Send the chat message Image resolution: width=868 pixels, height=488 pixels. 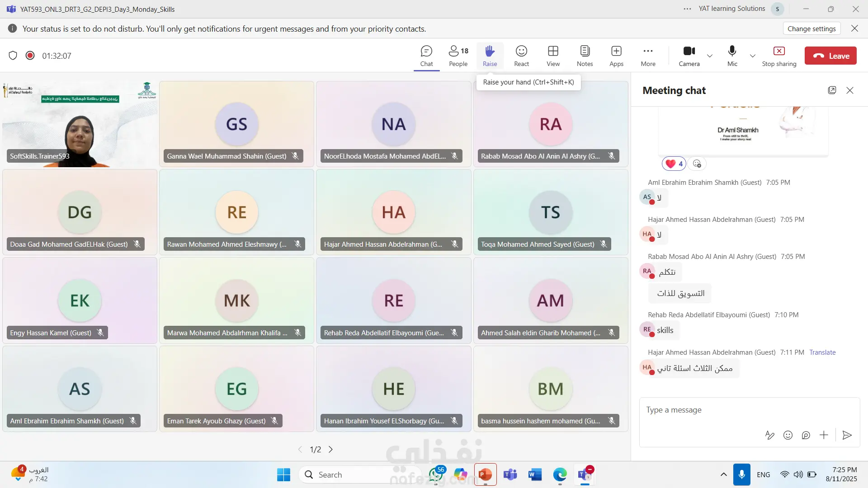tap(847, 435)
